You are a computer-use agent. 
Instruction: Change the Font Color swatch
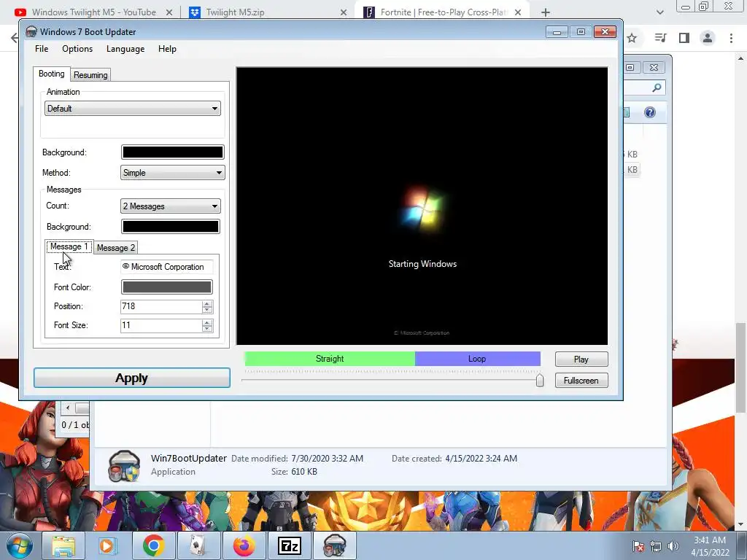click(x=167, y=287)
